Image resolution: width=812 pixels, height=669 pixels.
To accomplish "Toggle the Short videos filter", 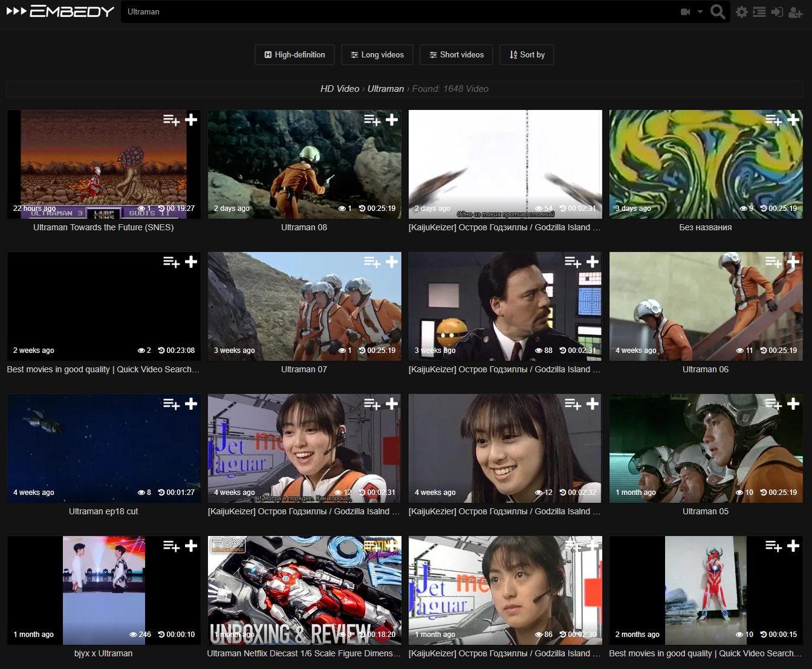I will (456, 54).
